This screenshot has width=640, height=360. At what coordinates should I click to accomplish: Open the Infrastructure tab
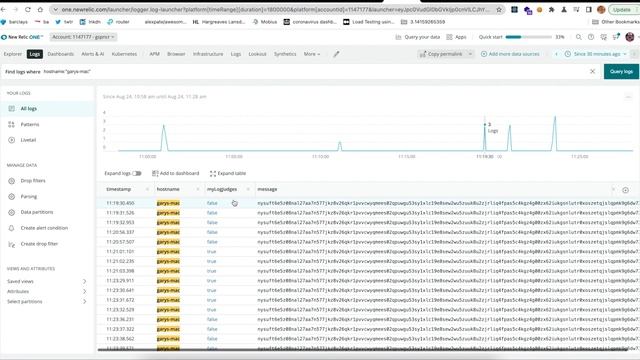point(208,54)
